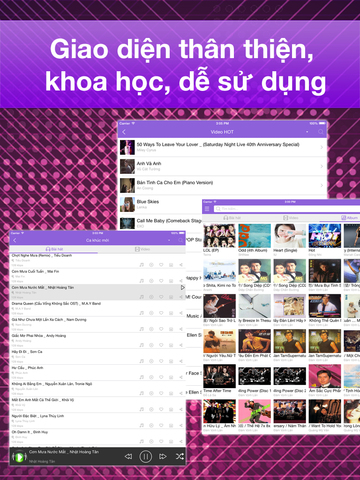Expand the 'Anh Và Anh' video row chevron

pyautogui.click(x=322, y=166)
